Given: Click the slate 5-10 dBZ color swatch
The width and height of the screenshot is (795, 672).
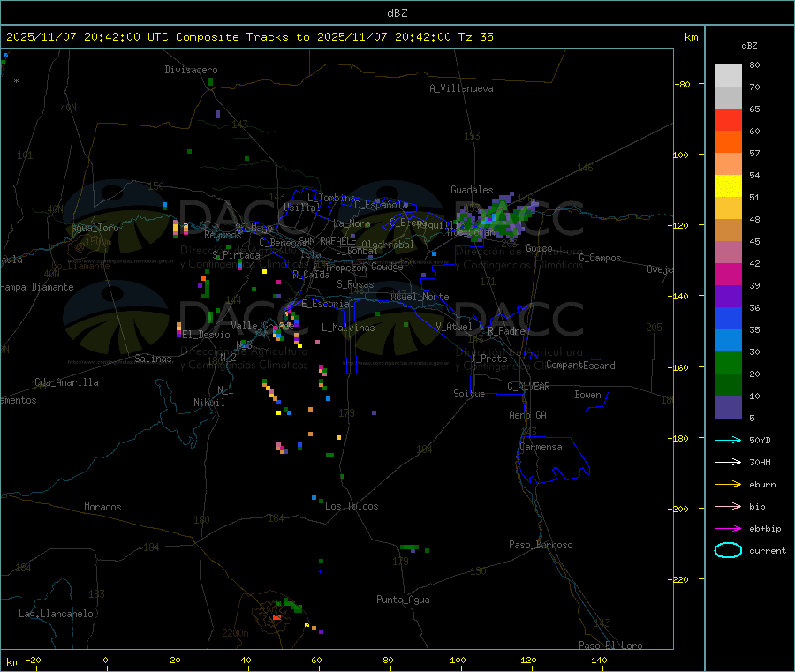Looking at the screenshot, I should [728, 407].
